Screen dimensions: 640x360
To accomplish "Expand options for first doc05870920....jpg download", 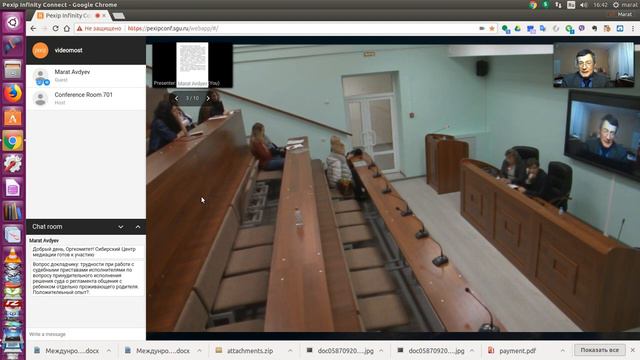I will click(x=381, y=351).
